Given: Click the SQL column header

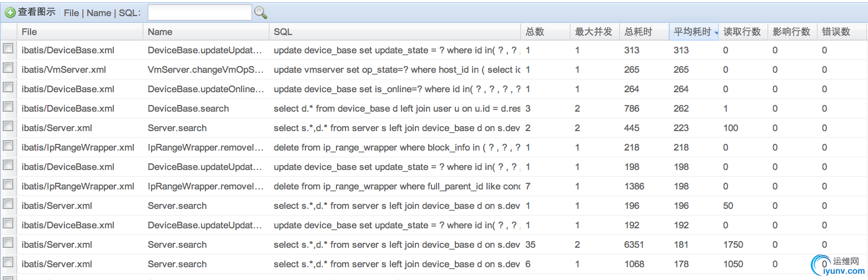Looking at the screenshot, I should point(283,32).
